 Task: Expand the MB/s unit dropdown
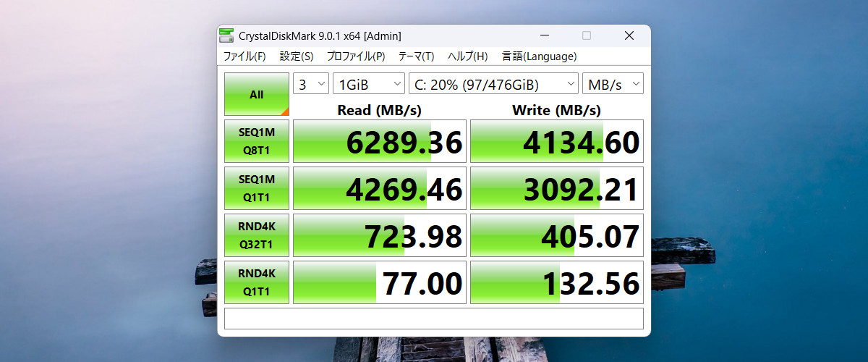point(613,84)
